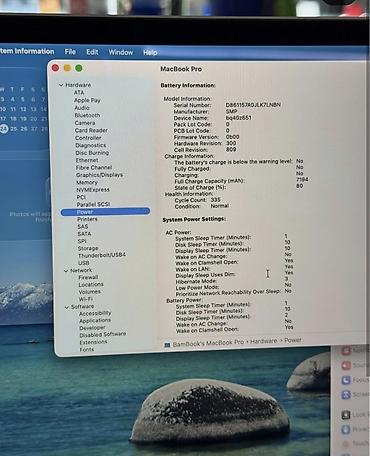Click BamBook's MacBook Pro in path bar
The height and width of the screenshot is (456, 370).
208,343
